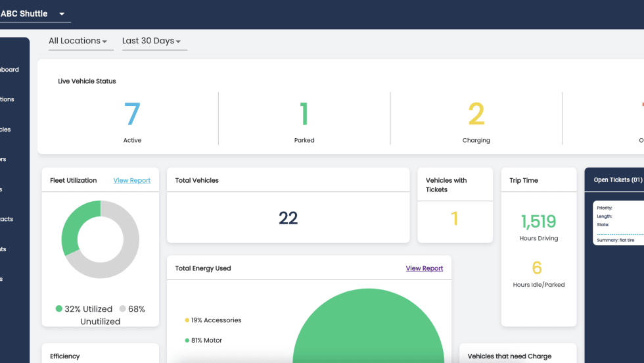
Task: Click the Hours Idle/Parked value 6
Action: pos(537,268)
